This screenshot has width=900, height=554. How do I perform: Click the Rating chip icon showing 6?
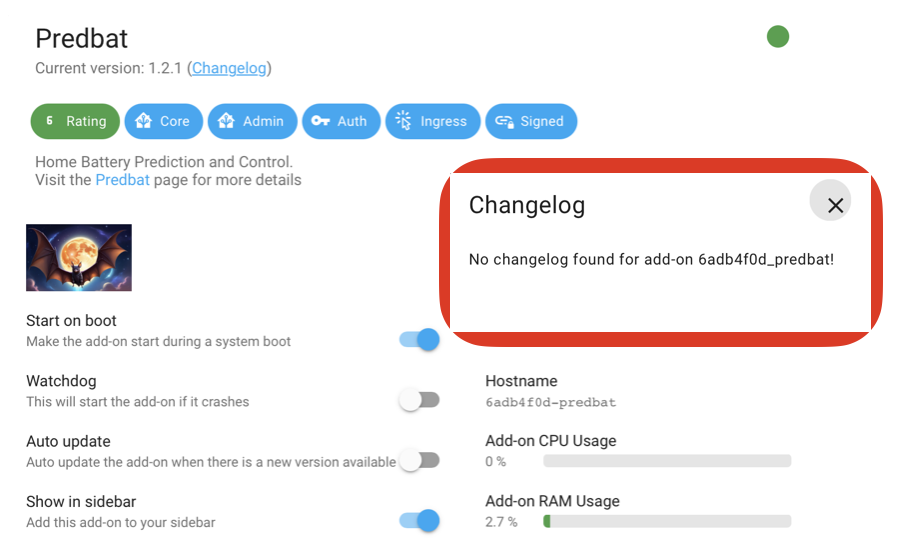50,121
